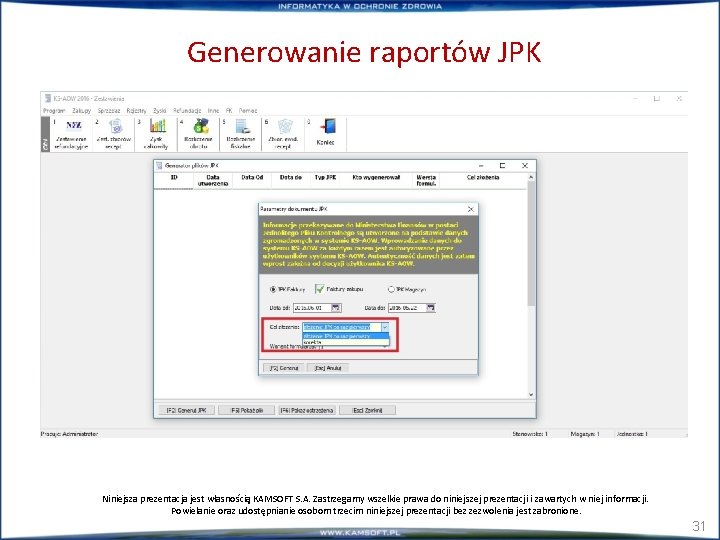Choose the highlighted first Cel złożenia list option
This screenshot has width=720, height=540.
(345, 336)
